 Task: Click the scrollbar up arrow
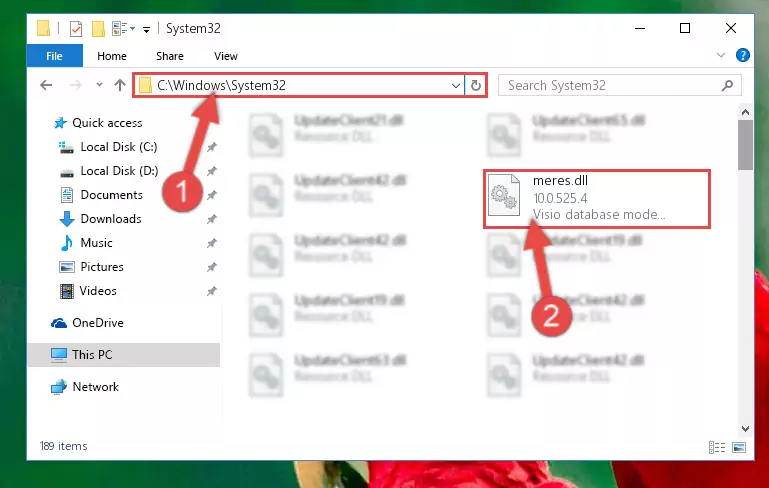745,112
